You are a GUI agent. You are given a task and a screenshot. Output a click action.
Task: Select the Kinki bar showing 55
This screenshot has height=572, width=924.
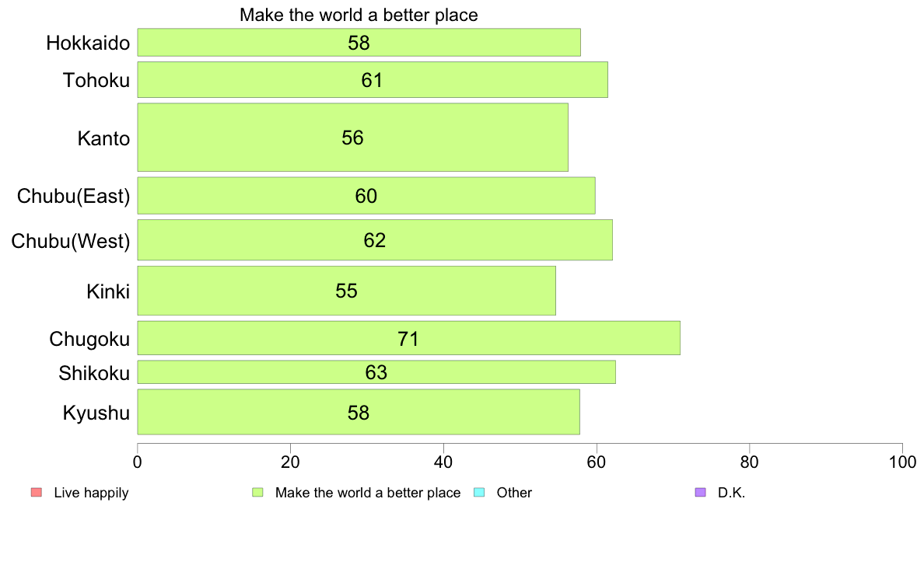[x=347, y=291]
